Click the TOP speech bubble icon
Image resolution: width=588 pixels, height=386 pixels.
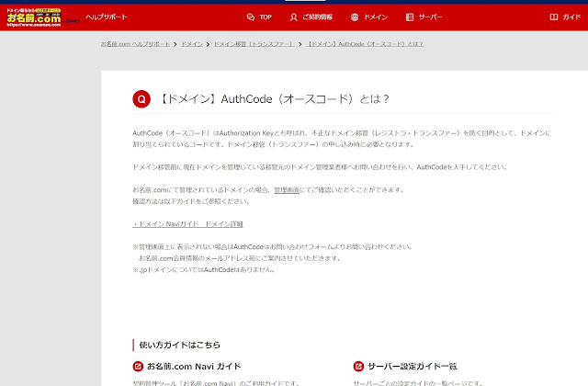(x=251, y=17)
